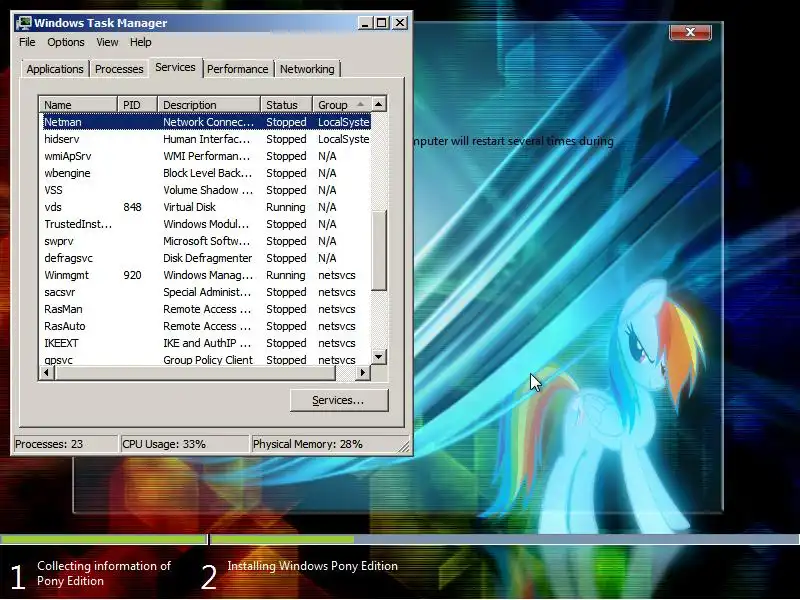Click the Running status of Winmgmt
The image size is (800, 600).
(286, 275)
